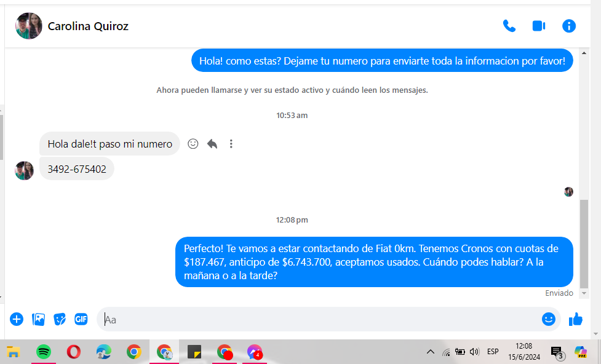Viewport: 601px width, 364px height.
Task: Click Carolina's avatar beside phone number message
Action: 24,170
